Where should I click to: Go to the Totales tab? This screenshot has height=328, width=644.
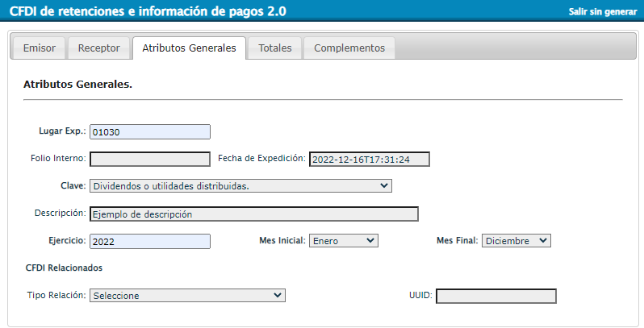[x=274, y=48]
